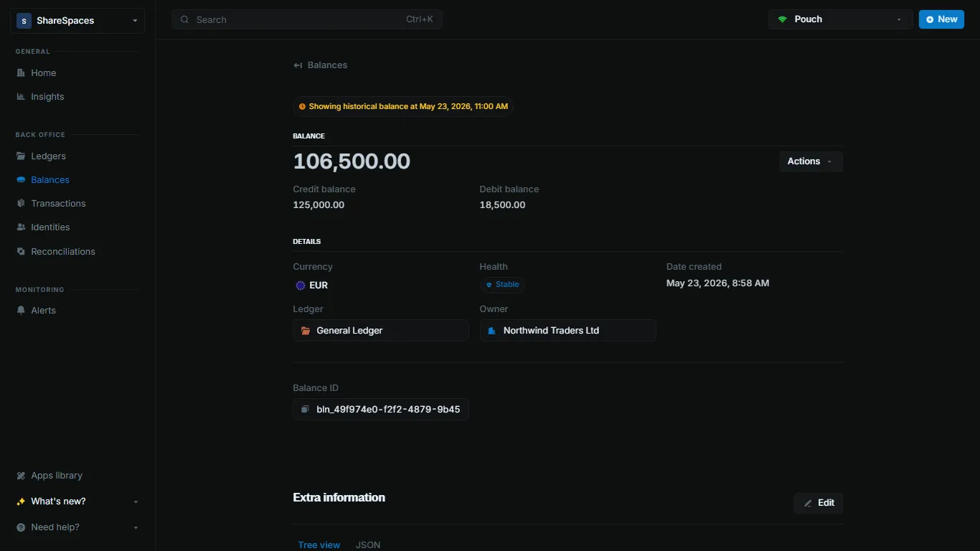Click the back arrow beside Balances
The width and height of the screenshot is (980, 551).
coord(298,65)
